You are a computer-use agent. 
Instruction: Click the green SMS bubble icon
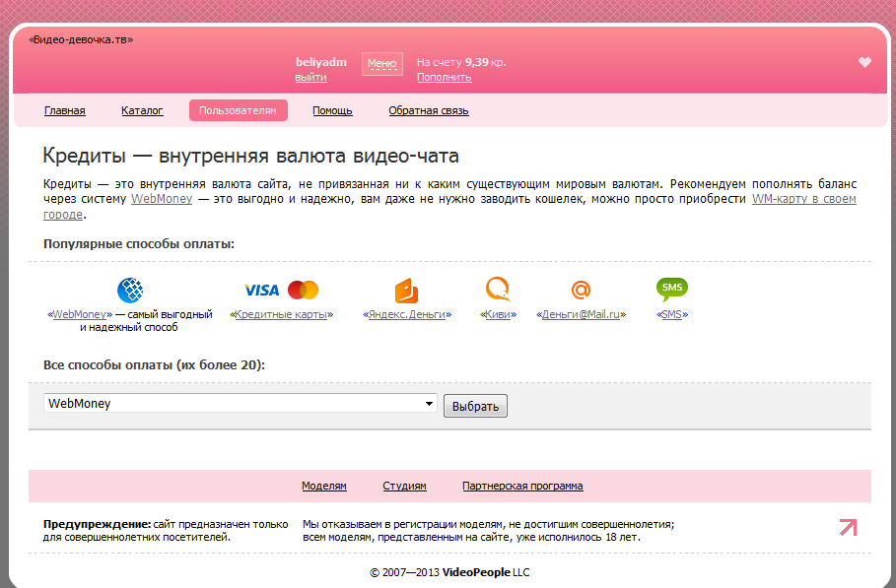click(672, 289)
